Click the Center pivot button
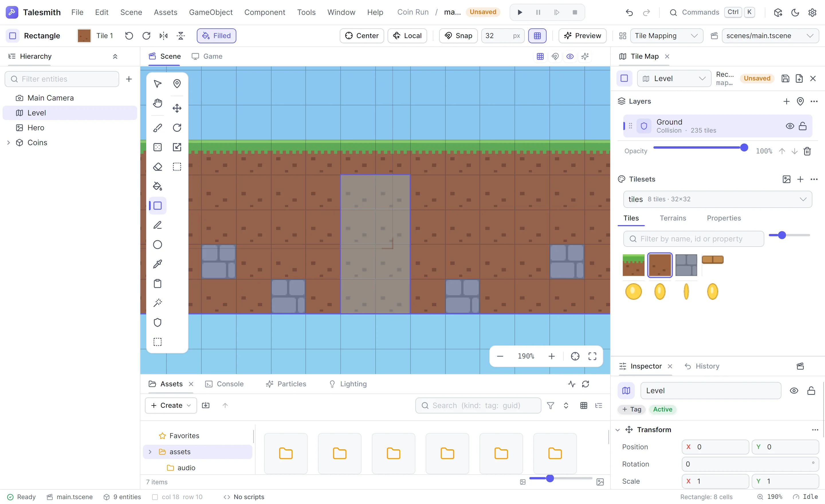825x504 pixels. pyautogui.click(x=362, y=36)
